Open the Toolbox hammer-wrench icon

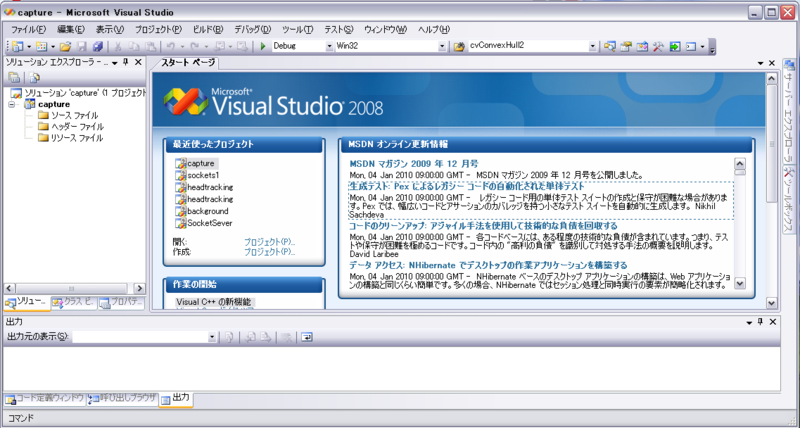pyautogui.click(x=658, y=46)
